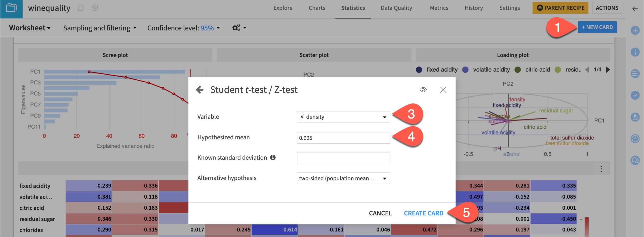Click the Hypothesized mean value field
The width and height of the screenshot is (644, 237).
[343, 138]
